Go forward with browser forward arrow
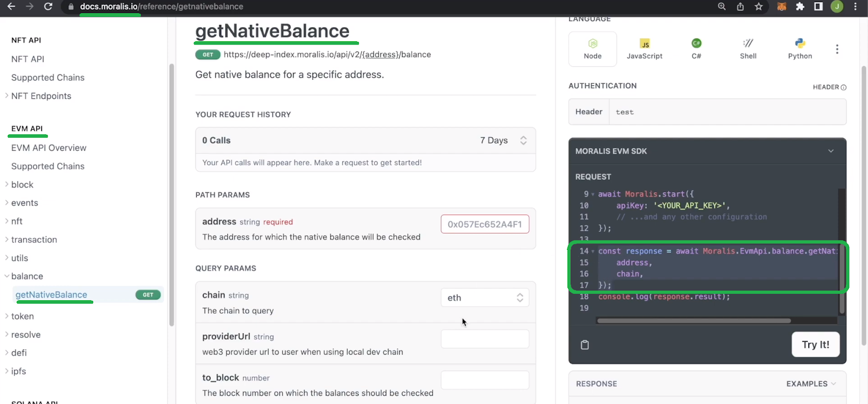The height and width of the screenshot is (404, 868). (30, 7)
